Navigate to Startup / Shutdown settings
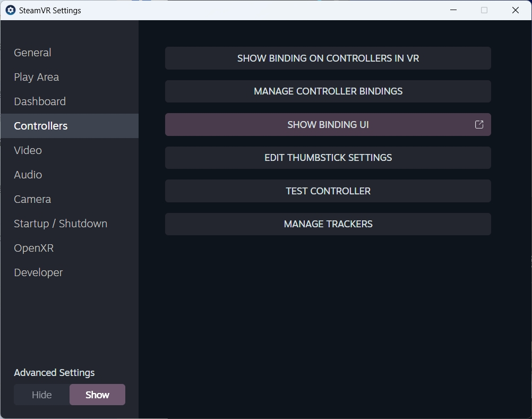 [61, 224]
